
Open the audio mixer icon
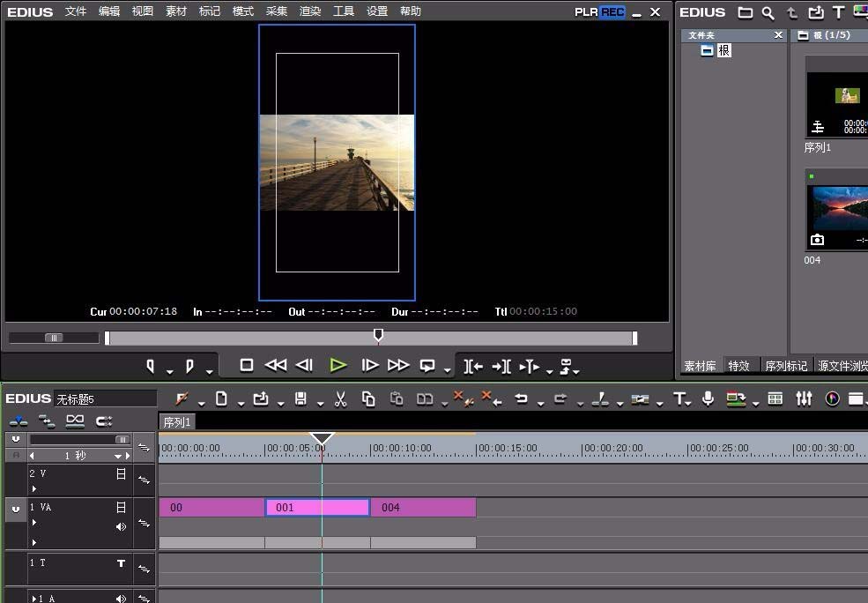tap(804, 399)
